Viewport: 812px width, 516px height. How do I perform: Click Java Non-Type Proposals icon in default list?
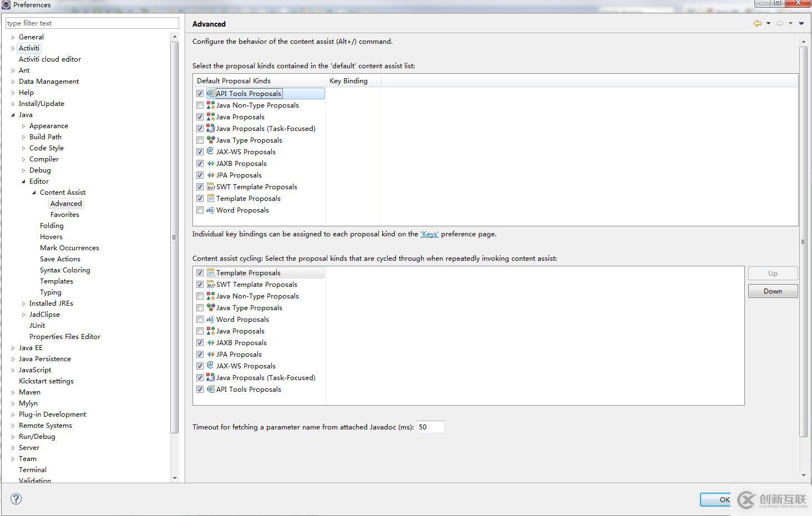coord(211,105)
